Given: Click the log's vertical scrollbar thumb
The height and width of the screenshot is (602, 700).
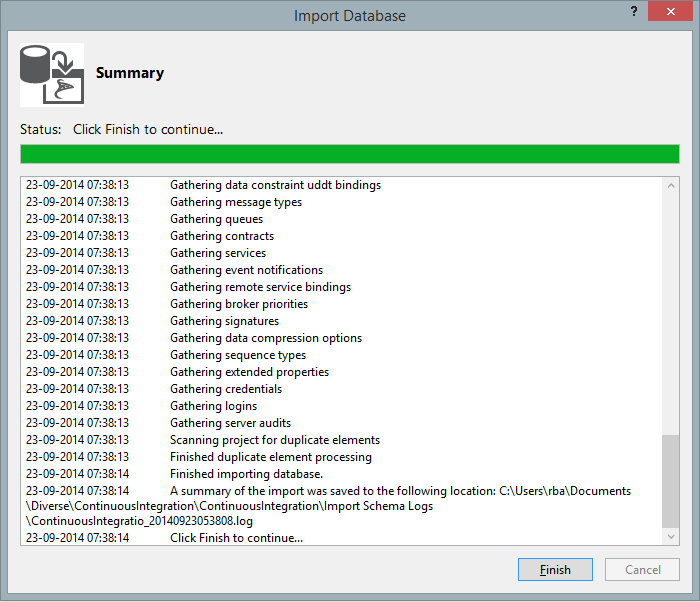Looking at the screenshot, I should click(670, 480).
